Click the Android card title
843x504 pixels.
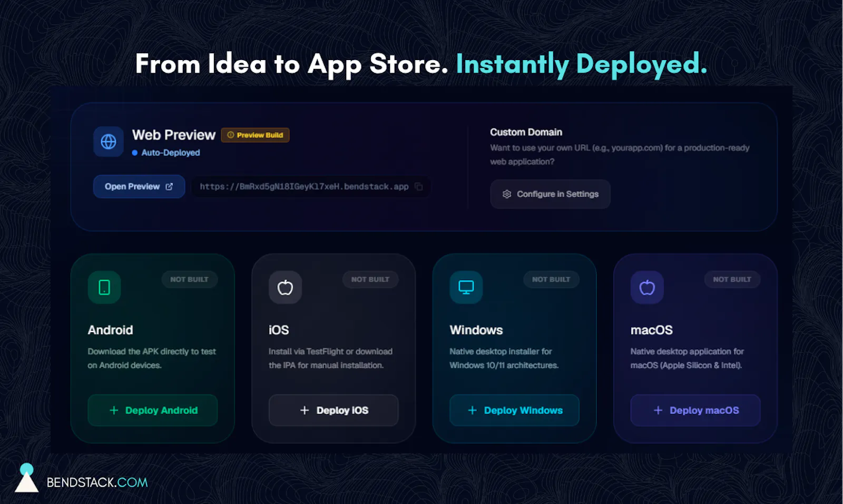point(110,330)
